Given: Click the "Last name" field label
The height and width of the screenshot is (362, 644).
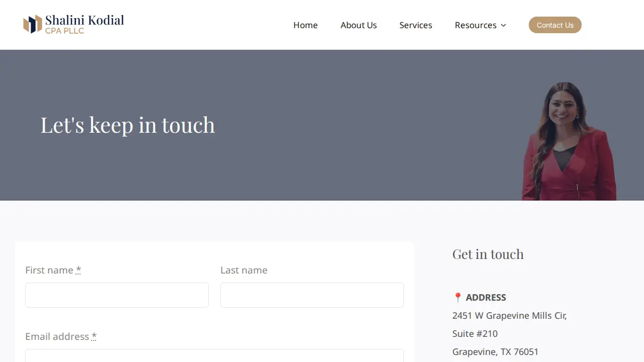Looking at the screenshot, I should click(244, 270).
